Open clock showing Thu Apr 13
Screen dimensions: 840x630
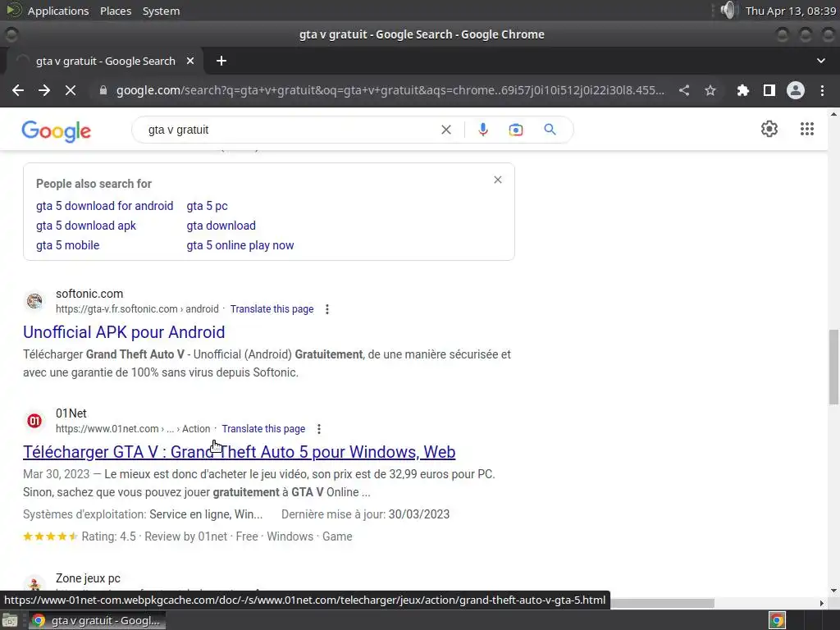coord(790,11)
